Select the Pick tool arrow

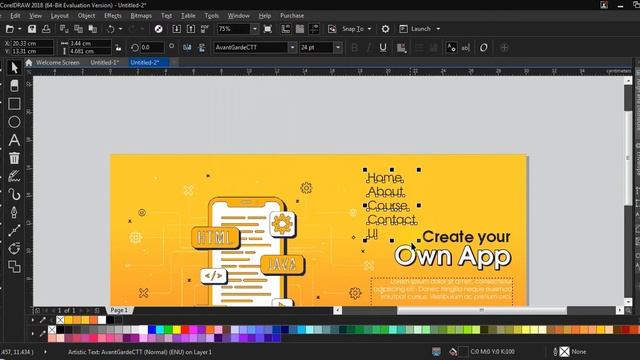pos(14,67)
